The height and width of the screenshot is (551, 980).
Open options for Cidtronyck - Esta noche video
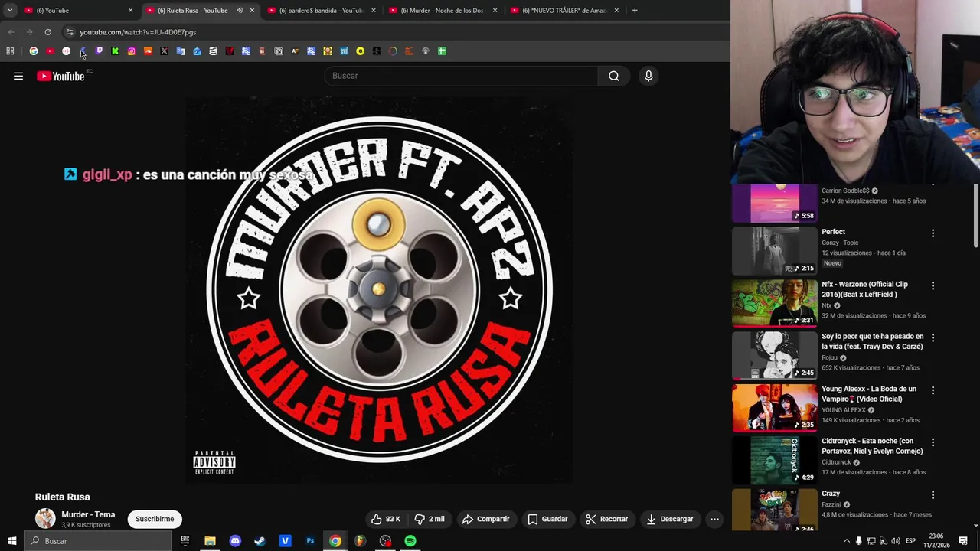point(933,442)
